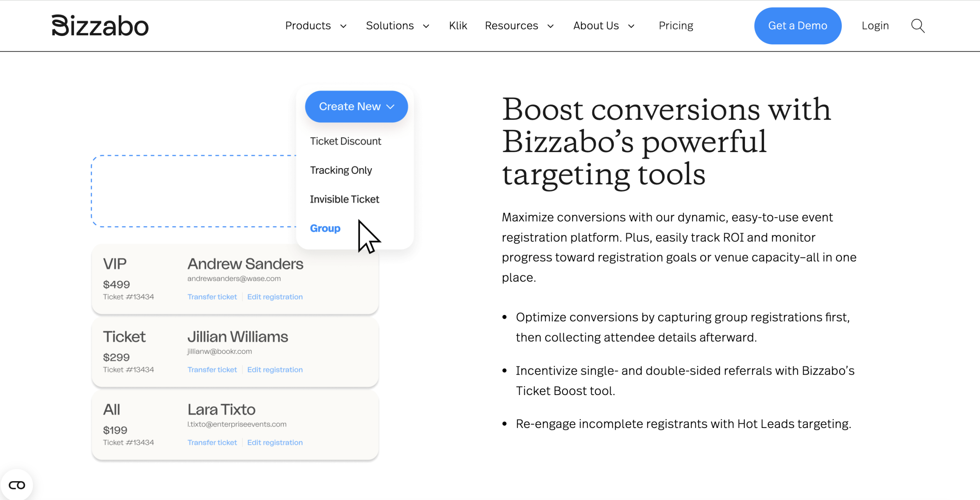Click the Create New dropdown button
This screenshot has height=500, width=980.
(356, 107)
